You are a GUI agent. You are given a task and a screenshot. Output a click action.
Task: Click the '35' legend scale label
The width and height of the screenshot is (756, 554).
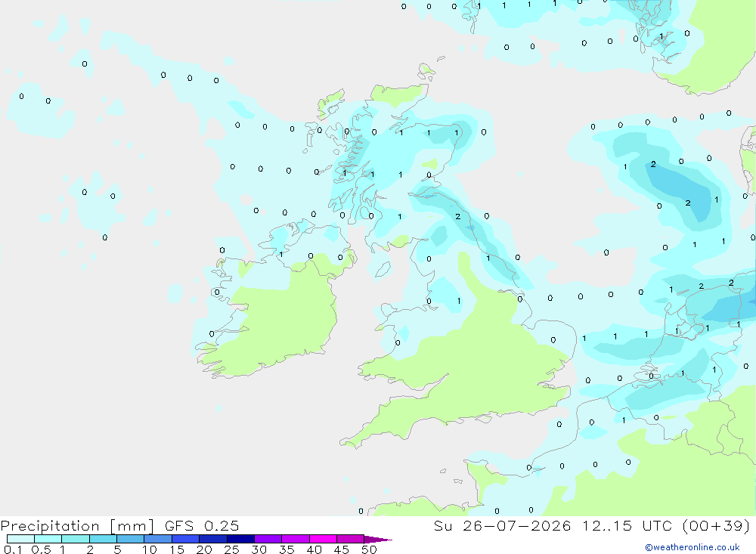coord(287,549)
